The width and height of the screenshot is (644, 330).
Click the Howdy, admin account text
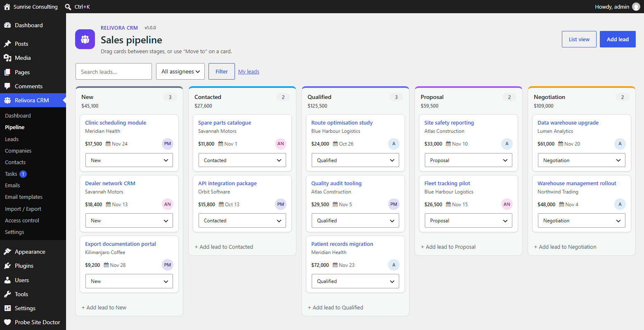pyautogui.click(x=612, y=7)
